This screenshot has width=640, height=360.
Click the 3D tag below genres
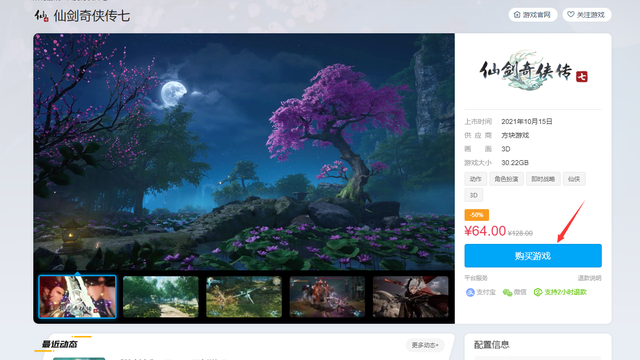point(473,195)
